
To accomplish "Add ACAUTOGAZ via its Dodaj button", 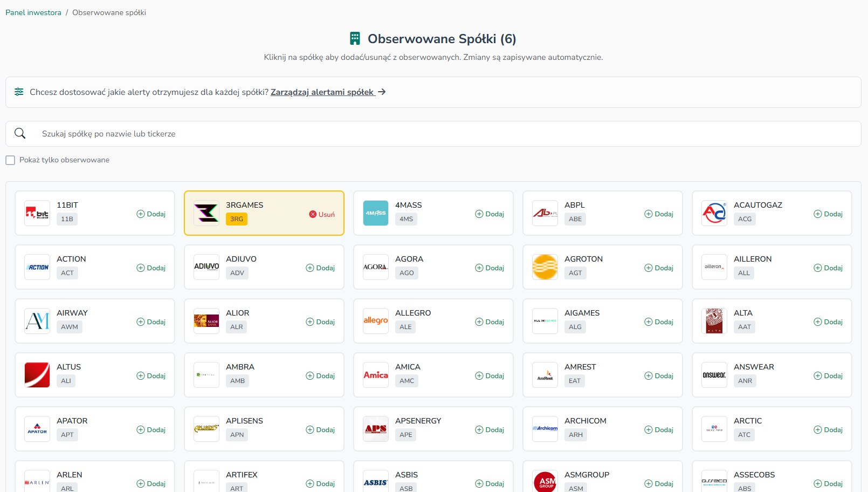I will point(828,214).
